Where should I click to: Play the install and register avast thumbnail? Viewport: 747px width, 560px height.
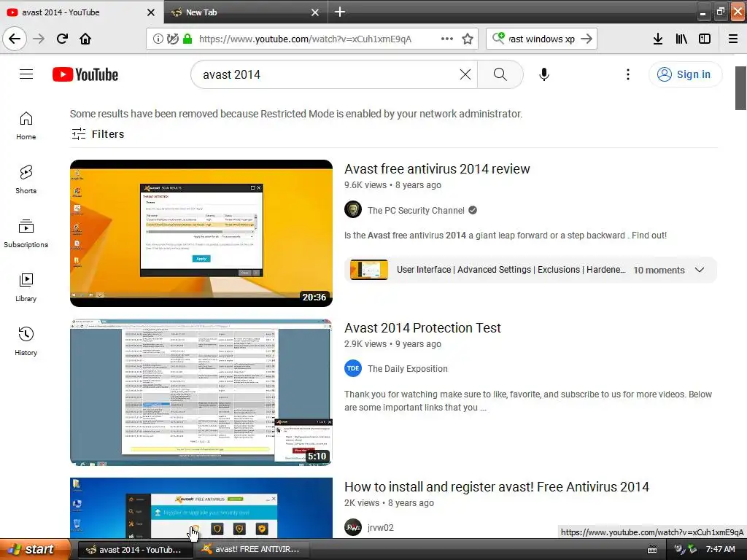(x=201, y=507)
